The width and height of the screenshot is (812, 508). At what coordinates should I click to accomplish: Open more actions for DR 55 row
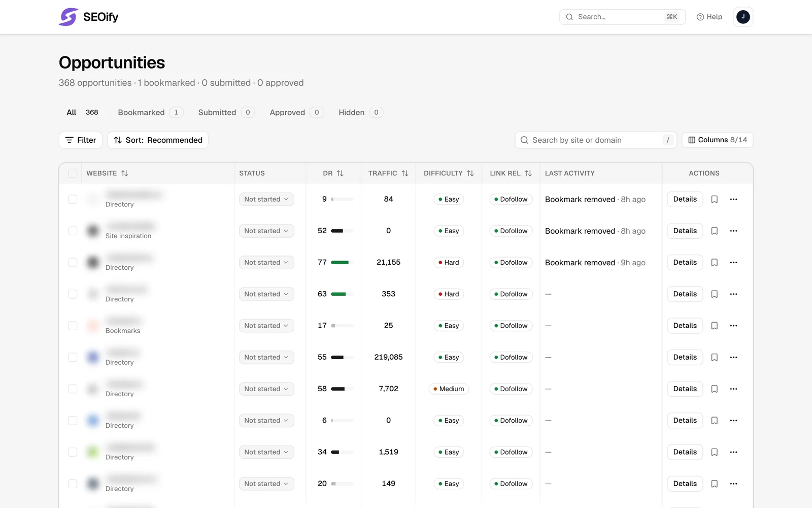tap(733, 357)
